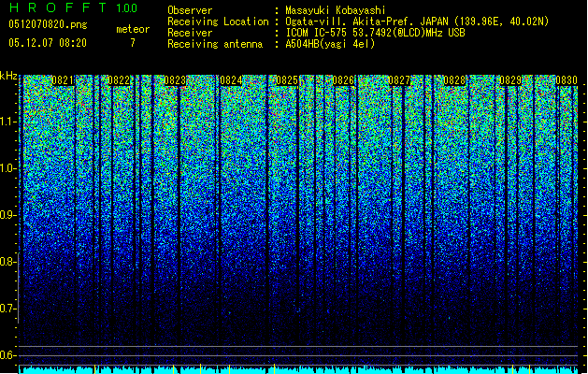Click the kHz axis unit label

coord(8,76)
